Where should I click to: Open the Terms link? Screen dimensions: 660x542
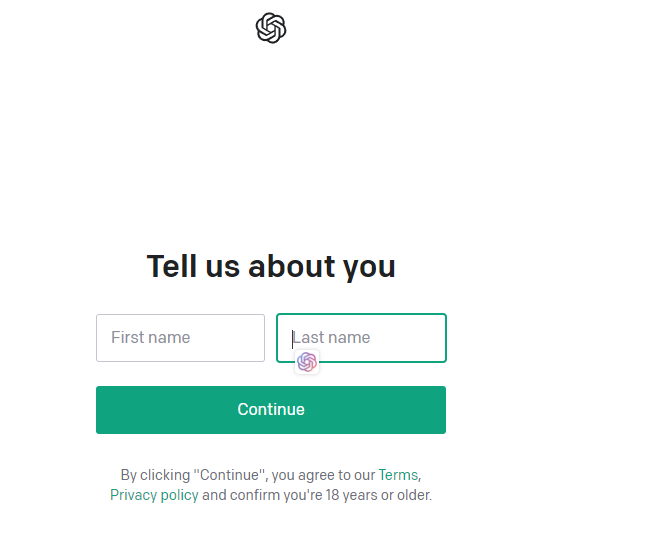(398, 475)
